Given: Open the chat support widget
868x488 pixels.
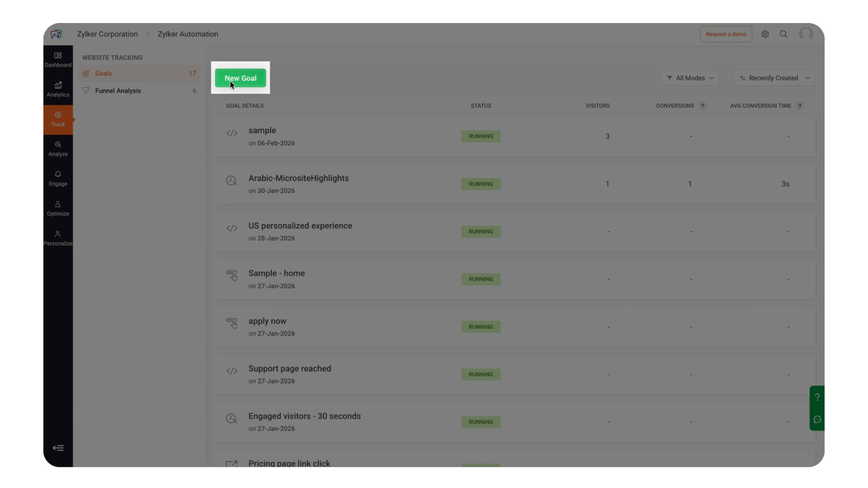Looking at the screenshot, I should point(817,419).
